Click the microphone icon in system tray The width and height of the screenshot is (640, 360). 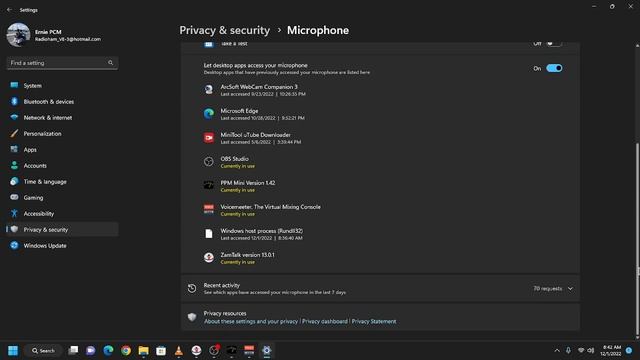click(568, 350)
